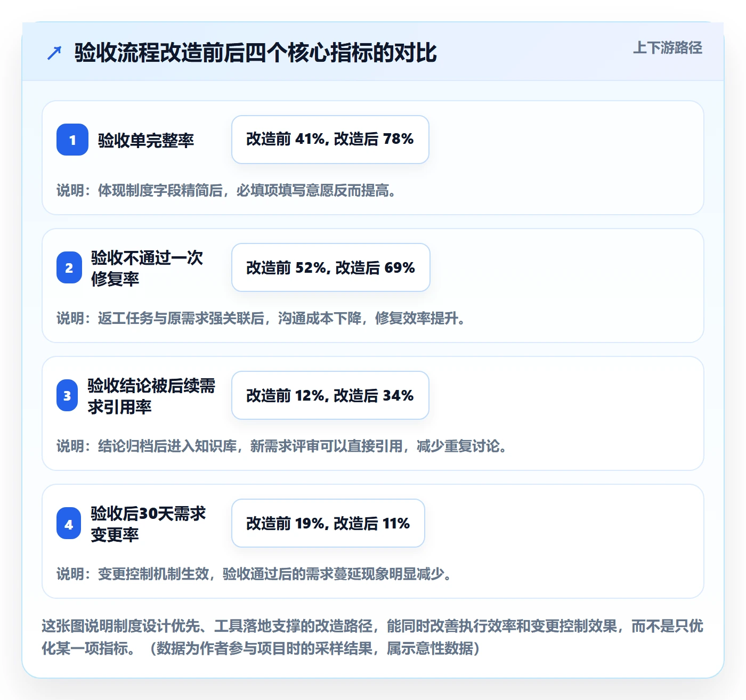Viewport: 746px width, 700px height.
Task: Click the value box 改造前 41%, 改造后 78%
Action: point(330,140)
